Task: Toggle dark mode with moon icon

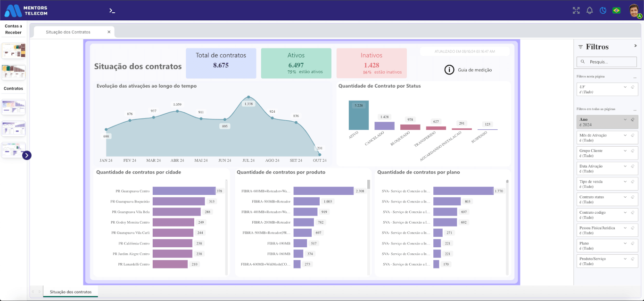Action: 603,10
